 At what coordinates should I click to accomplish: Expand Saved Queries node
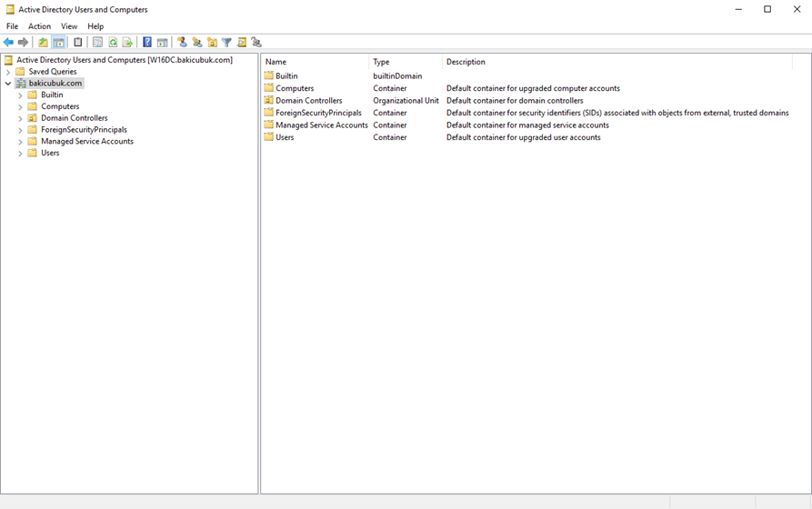[8, 72]
